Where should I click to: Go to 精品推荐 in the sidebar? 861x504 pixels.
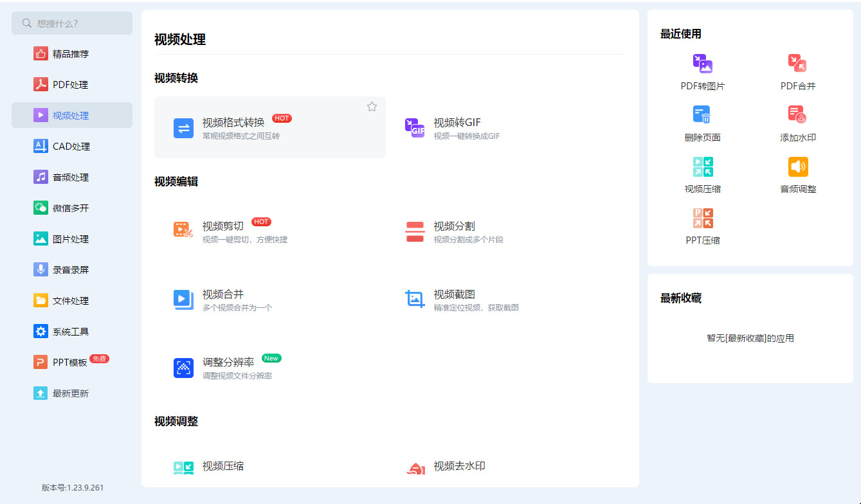(x=72, y=54)
